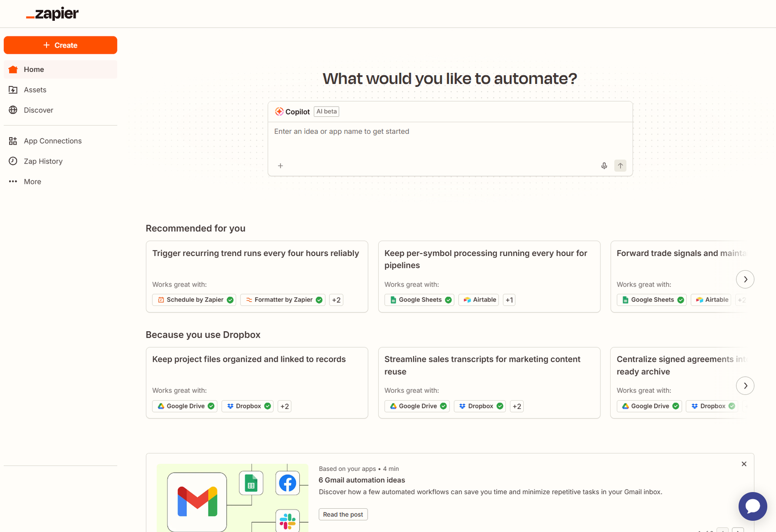The height and width of the screenshot is (532, 776).
Task: Click the microphone icon in Copilot box
Action: click(x=604, y=166)
